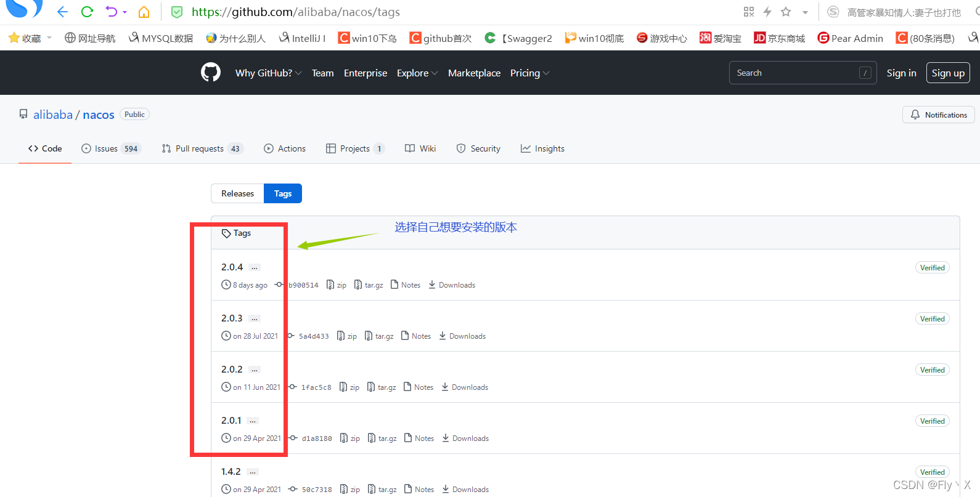Download the zip archive for 2.0.2

click(x=349, y=387)
